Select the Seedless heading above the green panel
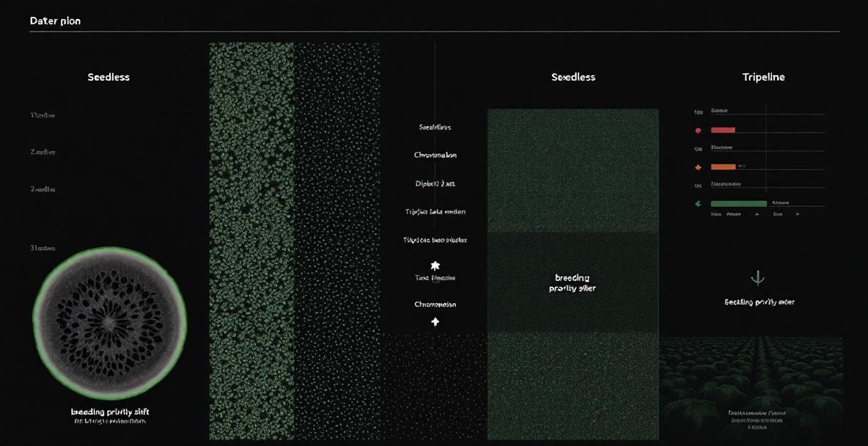Screen dimensions: 868x446 coord(573,77)
